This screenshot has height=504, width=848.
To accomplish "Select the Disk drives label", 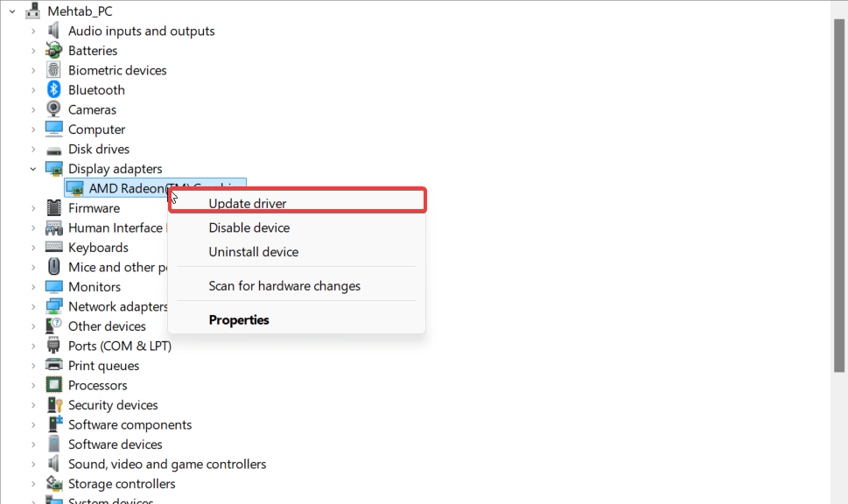I will click(x=98, y=149).
